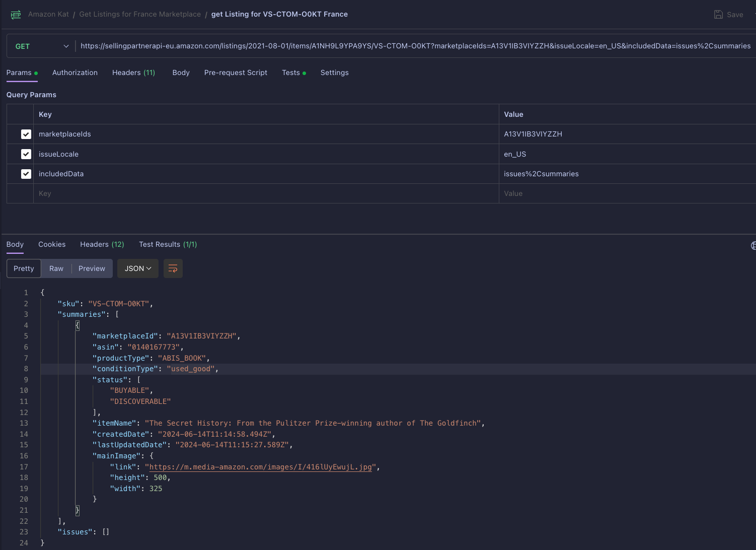Image resolution: width=756 pixels, height=550 pixels.
Task: Open the Params tab
Action: tap(22, 73)
